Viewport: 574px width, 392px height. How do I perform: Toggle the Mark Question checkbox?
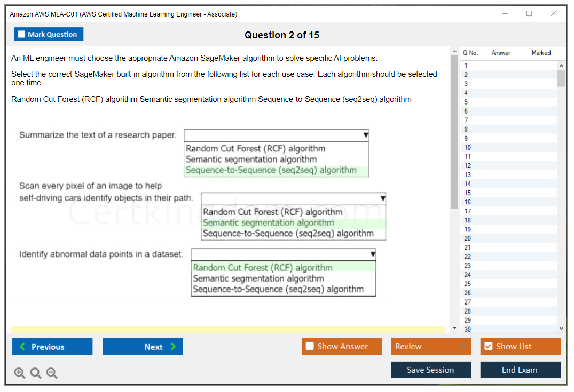(x=21, y=34)
